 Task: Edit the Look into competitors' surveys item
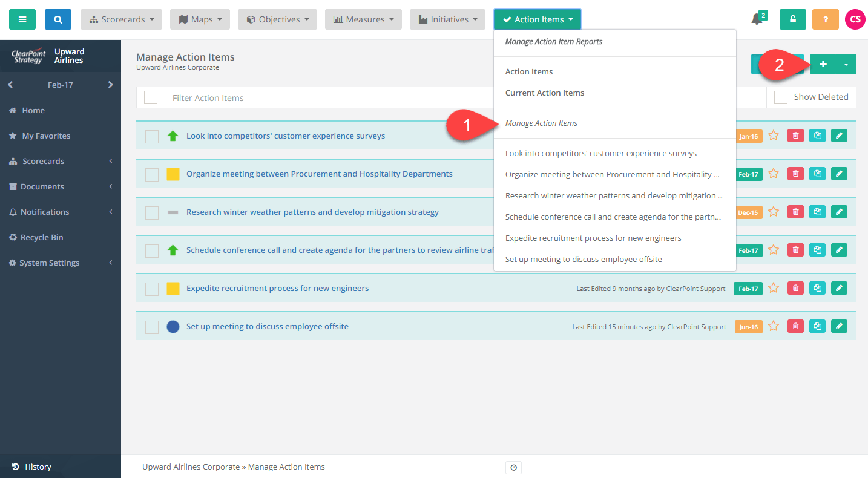[839, 136]
